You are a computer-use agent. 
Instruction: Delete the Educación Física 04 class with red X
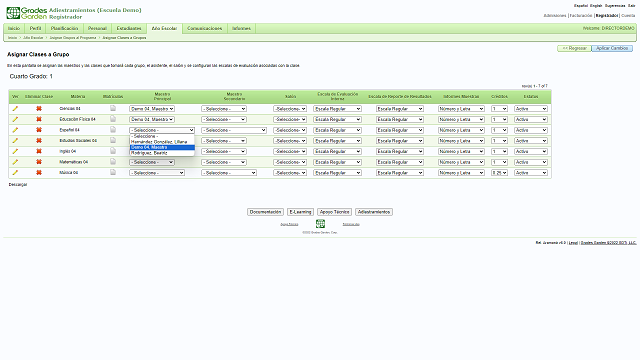point(39,119)
